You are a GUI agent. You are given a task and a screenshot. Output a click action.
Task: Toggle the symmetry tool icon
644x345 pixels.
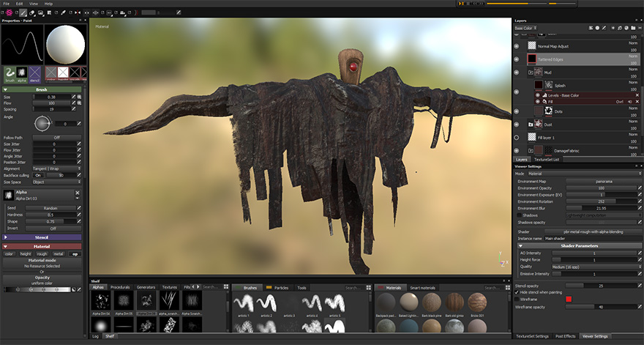[x=78, y=12]
